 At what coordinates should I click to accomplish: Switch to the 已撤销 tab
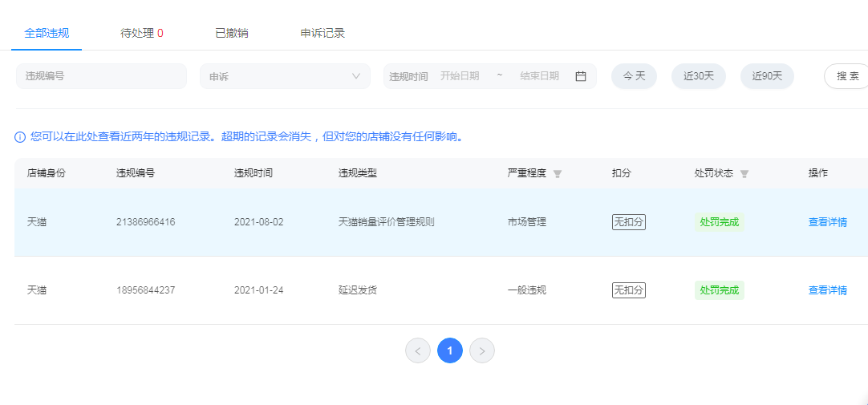pos(231,33)
